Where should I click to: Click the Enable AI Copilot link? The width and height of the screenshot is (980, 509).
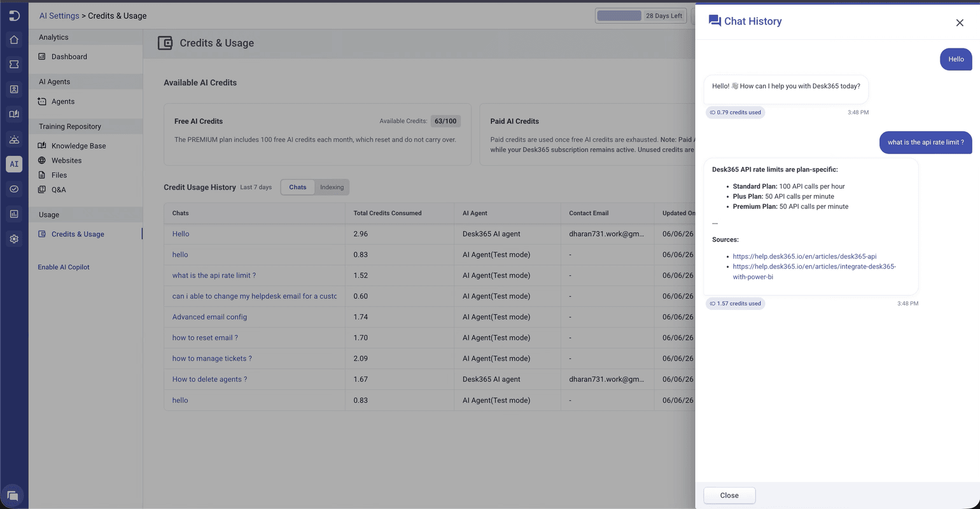pyautogui.click(x=64, y=267)
